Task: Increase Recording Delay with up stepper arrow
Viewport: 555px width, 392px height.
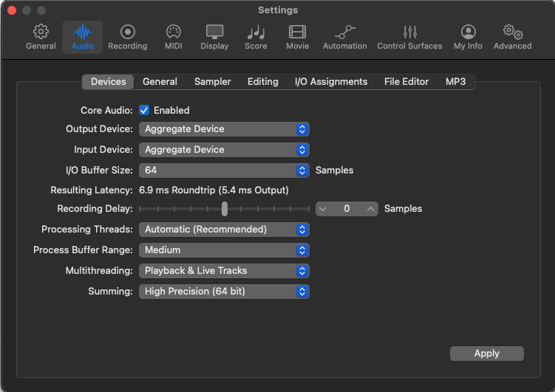Action: pos(371,209)
